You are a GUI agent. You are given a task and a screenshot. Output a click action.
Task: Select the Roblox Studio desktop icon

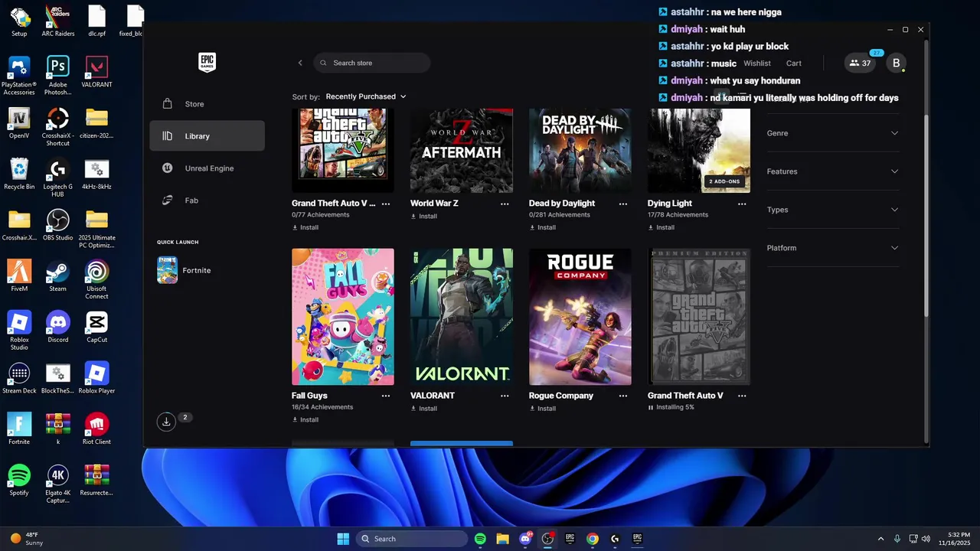pyautogui.click(x=19, y=331)
